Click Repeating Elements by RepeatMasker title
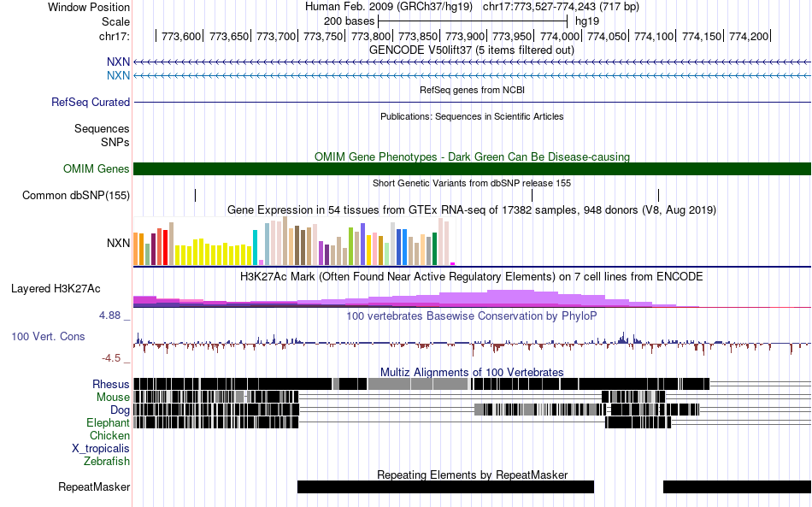The height and width of the screenshot is (507, 812). coord(473,475)
